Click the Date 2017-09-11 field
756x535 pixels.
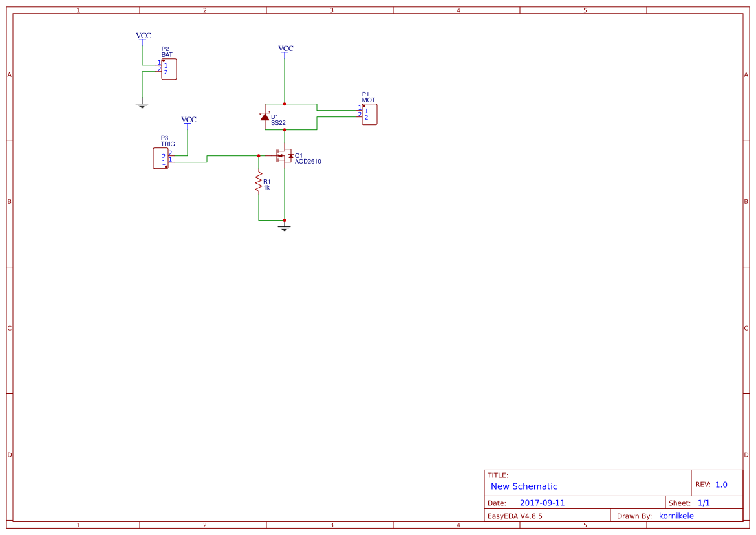point(542,502)
